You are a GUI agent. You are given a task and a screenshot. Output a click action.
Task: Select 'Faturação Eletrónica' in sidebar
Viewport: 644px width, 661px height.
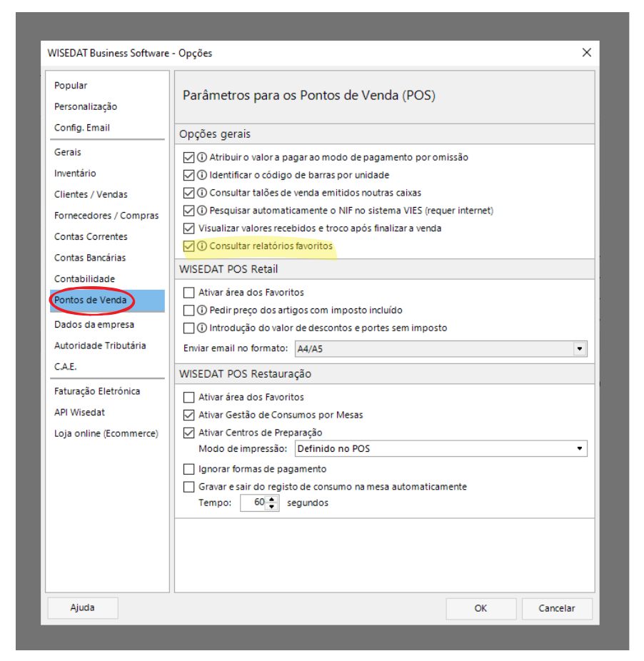point(97,391)
